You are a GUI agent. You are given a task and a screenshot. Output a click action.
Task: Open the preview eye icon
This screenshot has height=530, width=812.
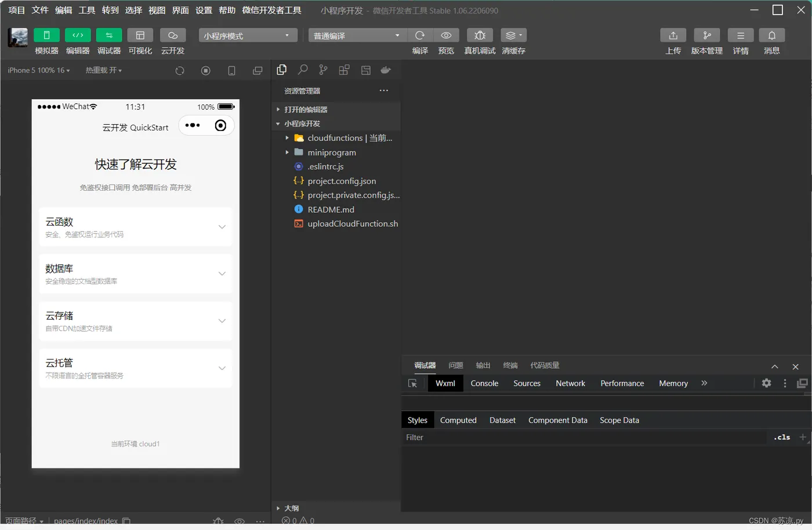tap(446, 35)
